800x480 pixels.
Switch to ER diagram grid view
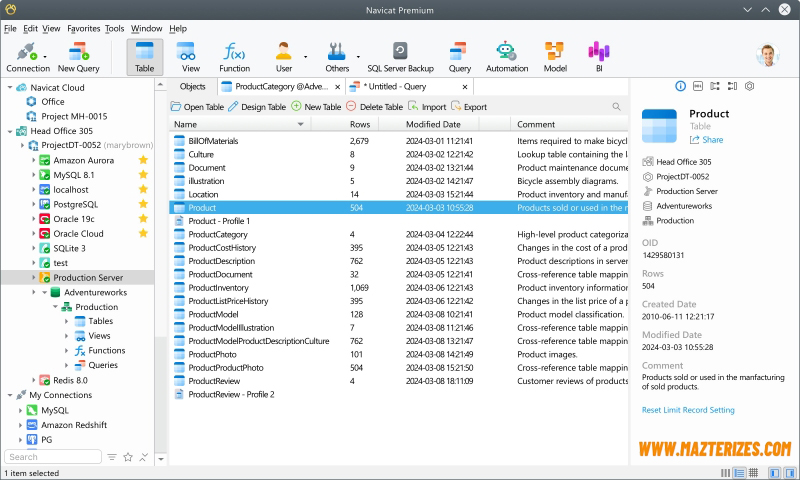pyautogui.click(x=754, y=473)
